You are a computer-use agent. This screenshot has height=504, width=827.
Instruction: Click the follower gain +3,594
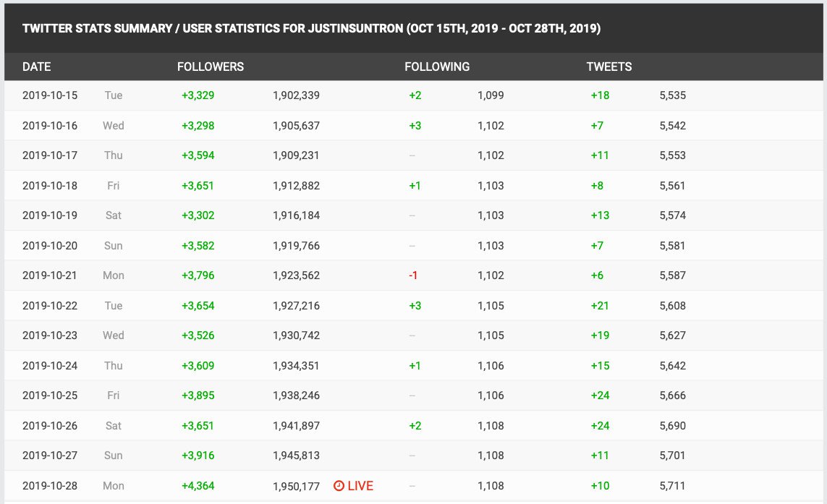click(198, 155)
